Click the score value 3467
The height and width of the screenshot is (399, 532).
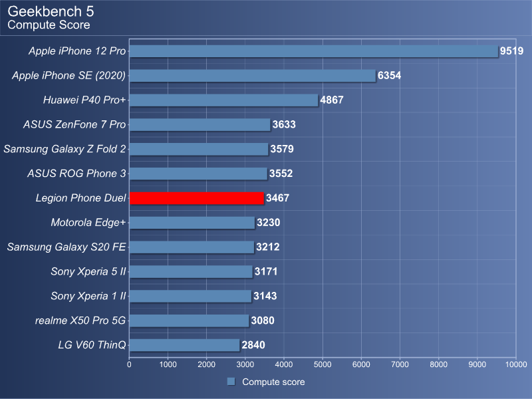click(277, 198)
